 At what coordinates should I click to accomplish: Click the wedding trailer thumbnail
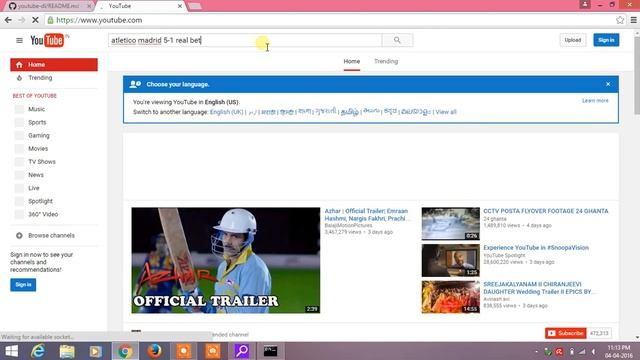pos(451,297)
